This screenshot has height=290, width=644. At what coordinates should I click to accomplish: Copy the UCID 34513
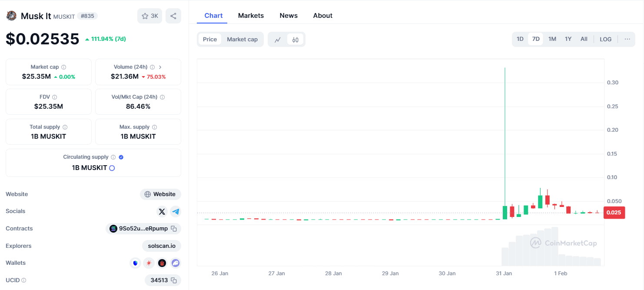[x=173, y=280]
